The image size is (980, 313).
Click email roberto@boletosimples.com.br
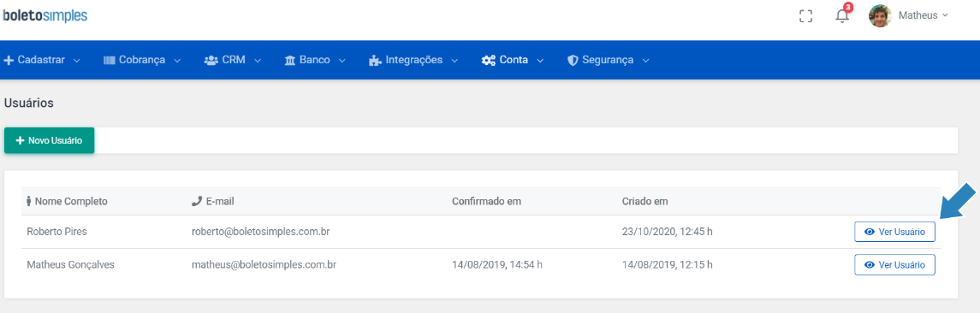pyautogui.click(x=261, y=232)
